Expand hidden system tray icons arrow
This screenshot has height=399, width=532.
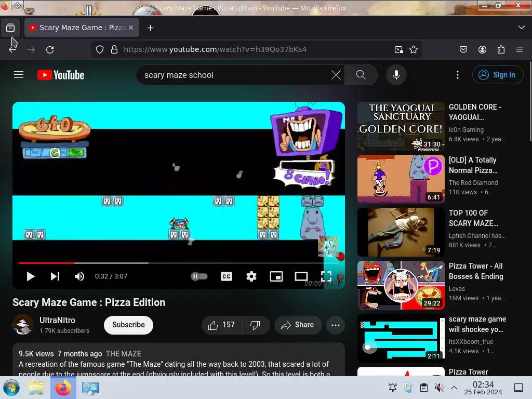454,387
